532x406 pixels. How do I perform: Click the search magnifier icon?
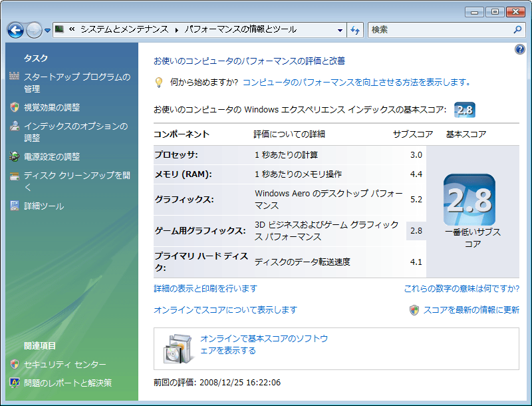click(518, 30)
